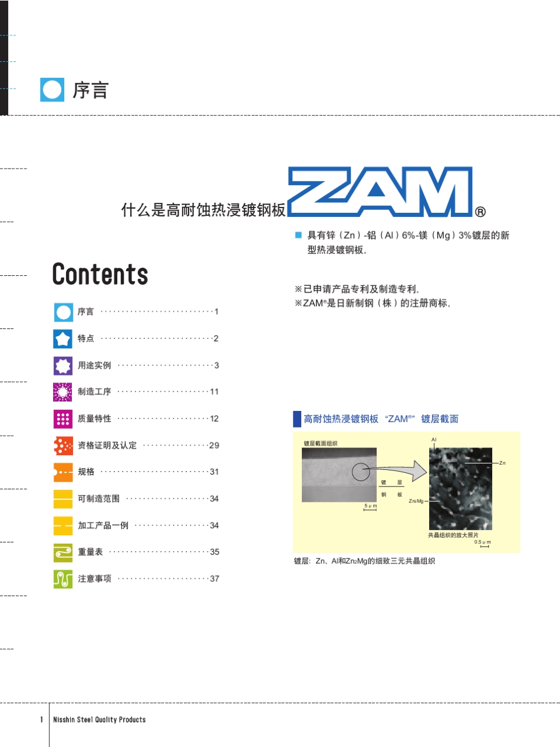
Task: Open contents entry 资格证明及认定 page 29
Action: click(x=148, y=445)
